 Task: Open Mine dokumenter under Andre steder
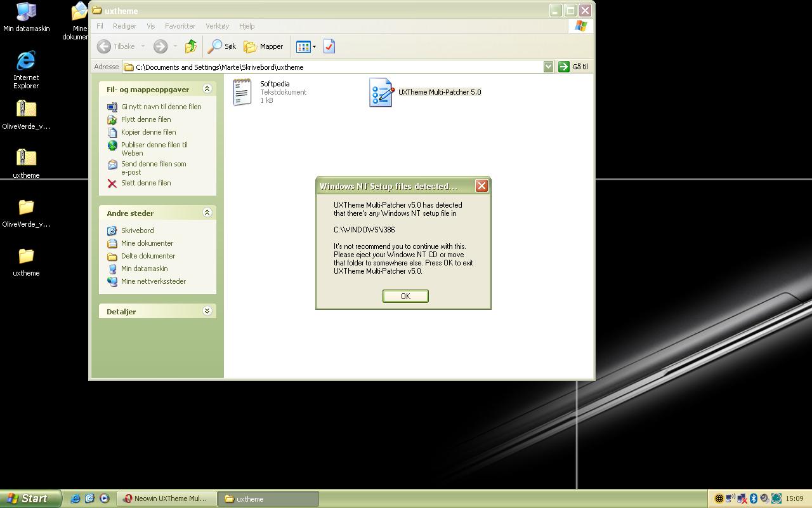pos(147,243)
